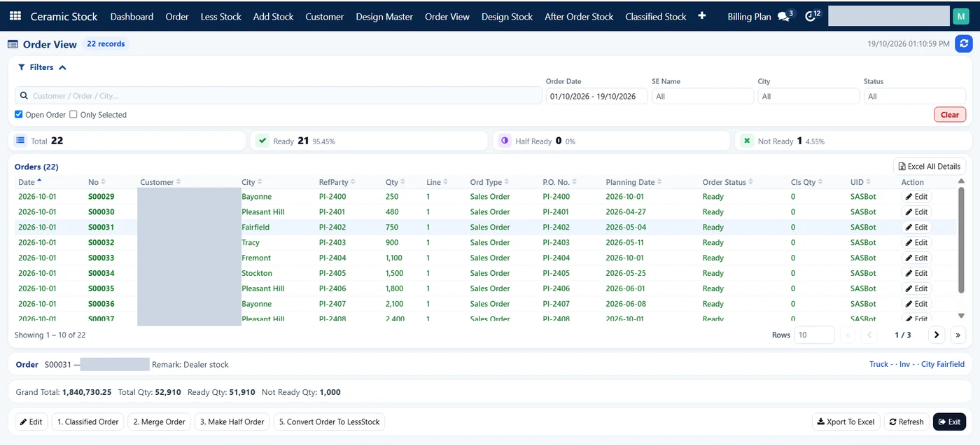Image resolution: width=980 pixels, height=446 pixels.
Task: Click the 1. Classified Order button
Action: (x=88, y=421)
